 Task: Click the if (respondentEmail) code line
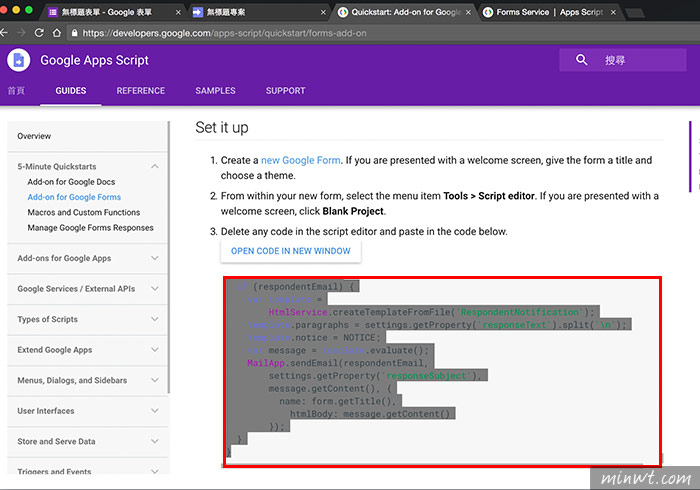point(296,287)
